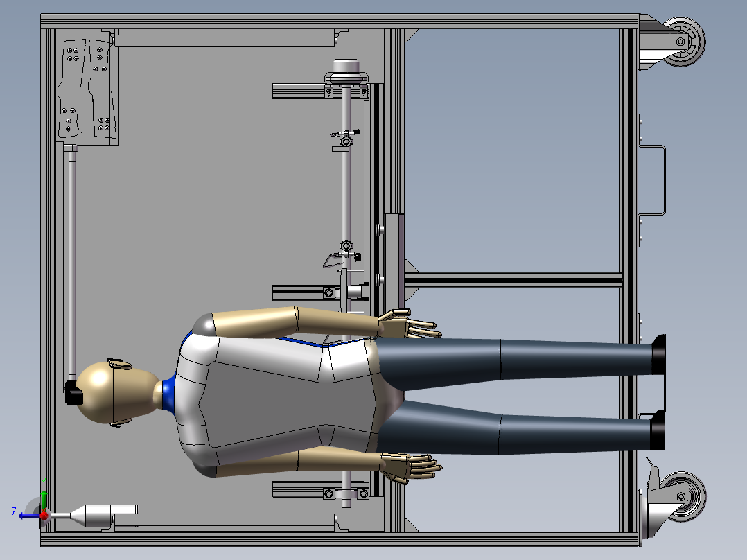
Task: Select the top aluminum frame rail
Action: [x=340, y=21]
